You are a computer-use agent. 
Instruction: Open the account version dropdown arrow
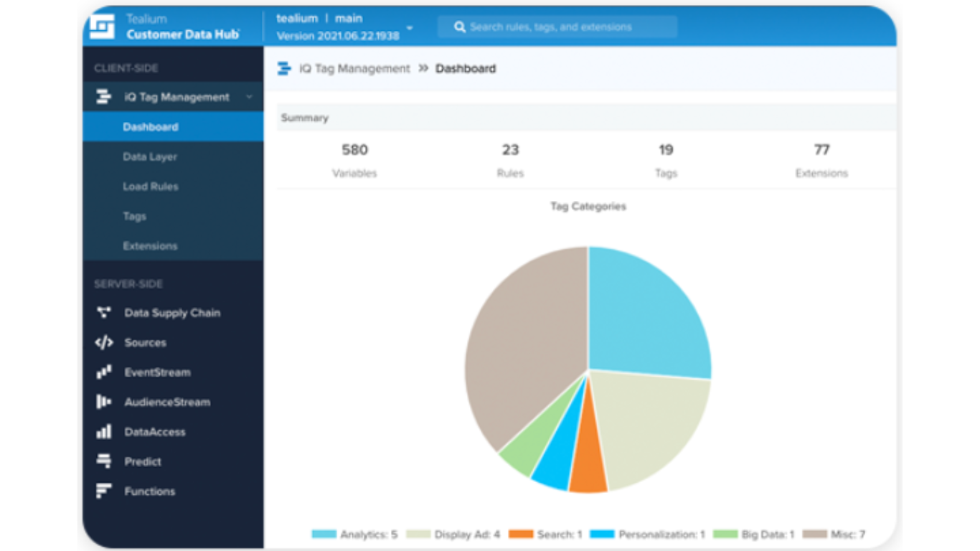pos(410,29)
